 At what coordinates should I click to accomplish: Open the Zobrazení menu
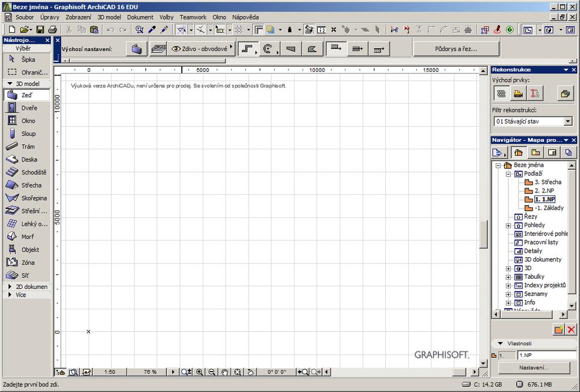tap(78, 17)
